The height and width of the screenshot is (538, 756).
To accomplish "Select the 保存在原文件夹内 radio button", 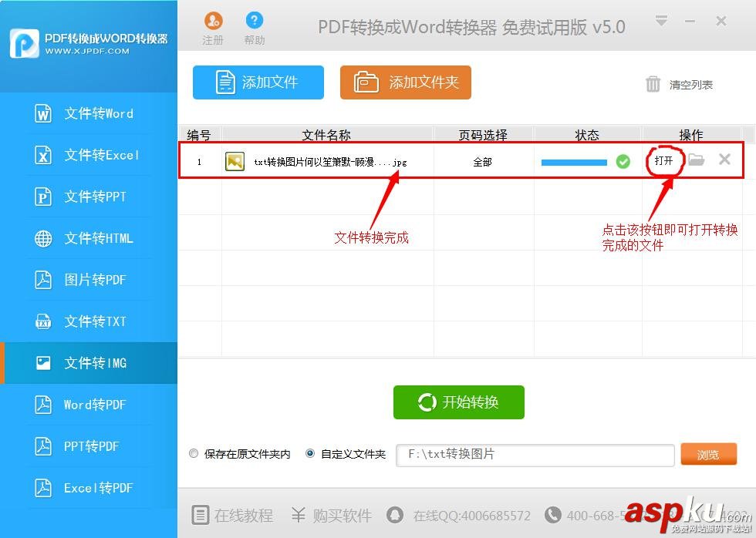I will click(194, 453).
